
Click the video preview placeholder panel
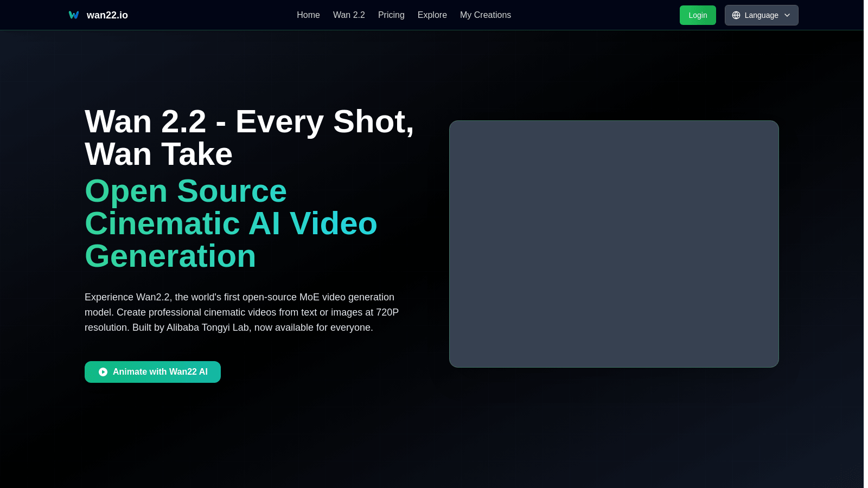pyautogui.click(x=614, y=244)
